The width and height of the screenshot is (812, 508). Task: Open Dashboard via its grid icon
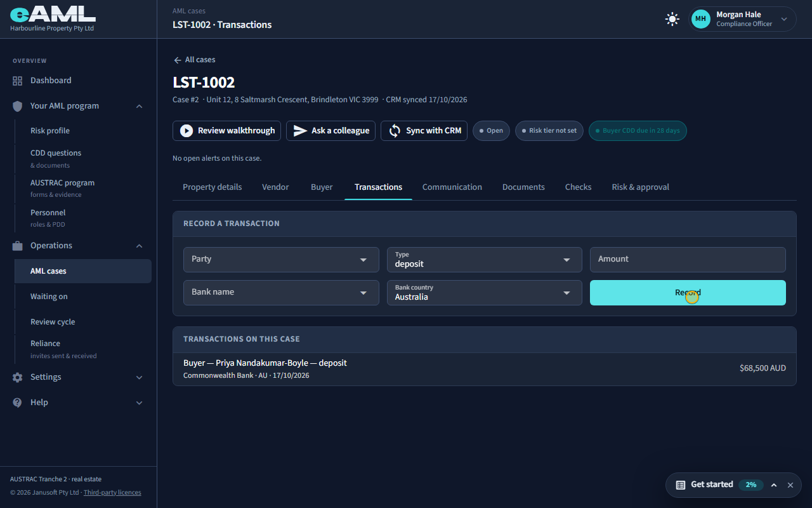[17, 81]
